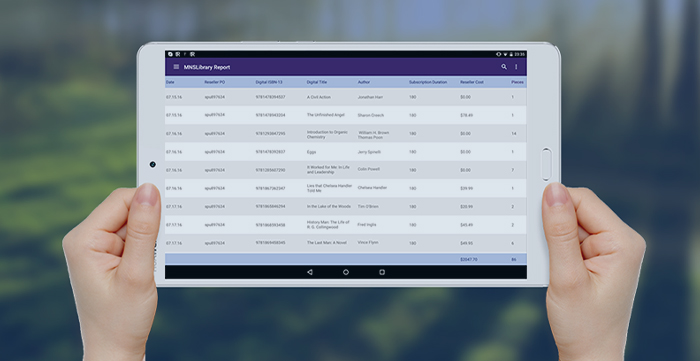Select the title Eggs
The width and height of the screenshot is (700, 361).
311,152
